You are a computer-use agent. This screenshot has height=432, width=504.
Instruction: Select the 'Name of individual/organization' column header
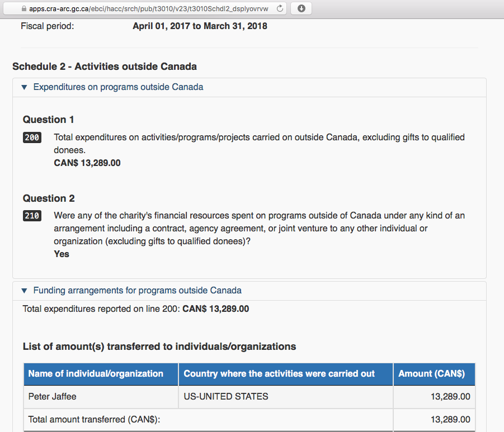pyautogui.click(x=96, y=374)
